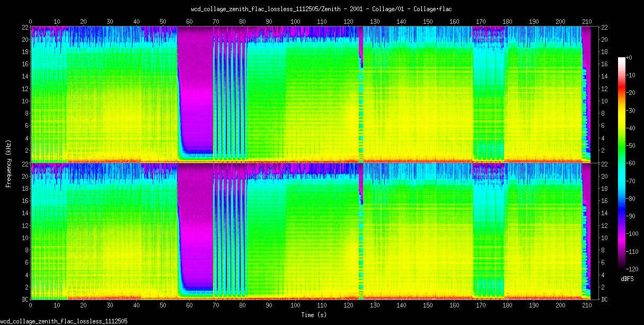
Task: Click the 210 tick on bottom time axis
Action: coord(587,306)
